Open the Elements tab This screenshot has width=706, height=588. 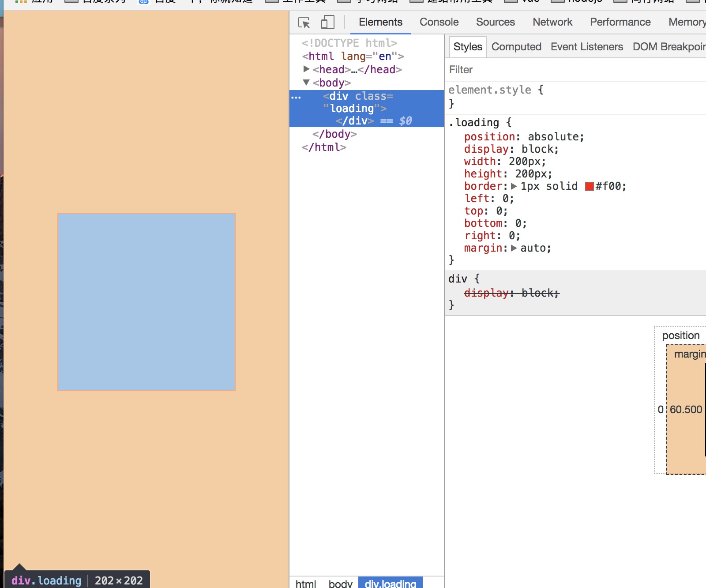[x=380, y=22]
